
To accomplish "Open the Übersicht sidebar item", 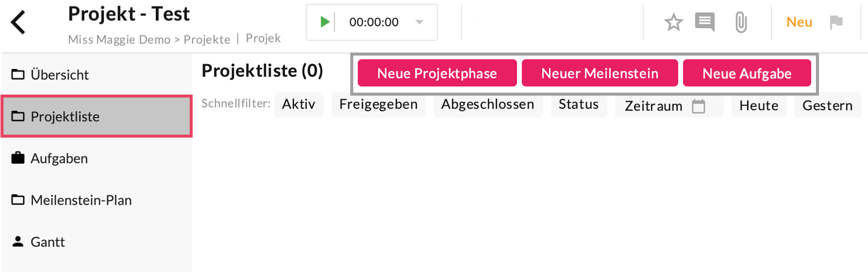I will pos(59,74).
